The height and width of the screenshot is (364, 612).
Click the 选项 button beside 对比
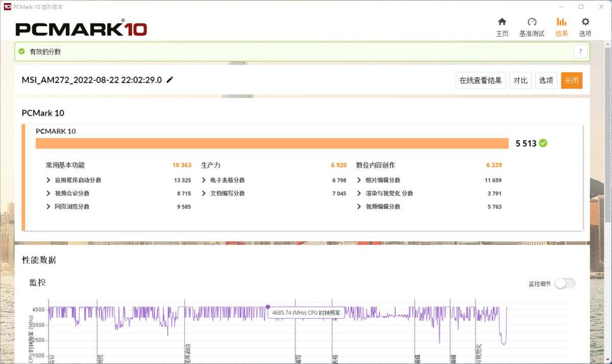pyautogui.click(x=546, y=81)
